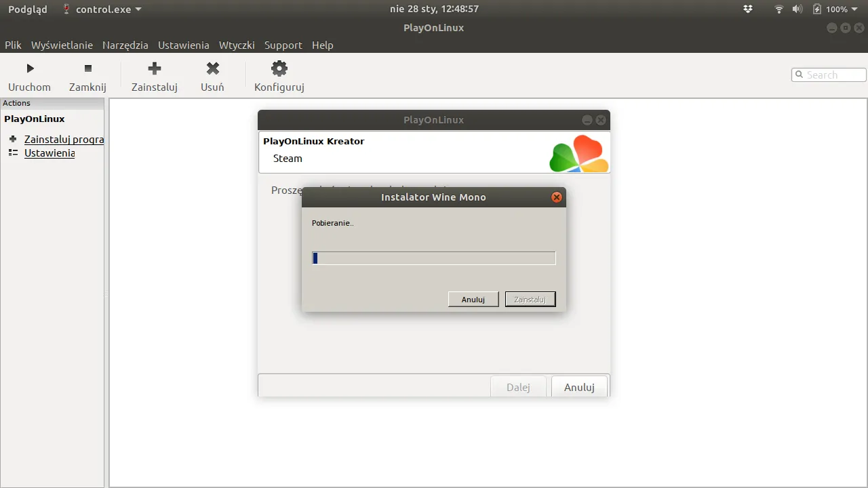This screenshot has width=868, height=488.
Task: Click the Instalator Wine Mono title bar
Action: tap(433, 197)
